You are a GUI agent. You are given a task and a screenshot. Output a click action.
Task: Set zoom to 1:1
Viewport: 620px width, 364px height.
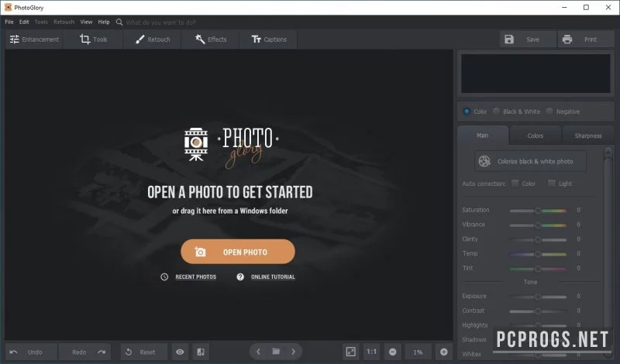tap(372, 352)
